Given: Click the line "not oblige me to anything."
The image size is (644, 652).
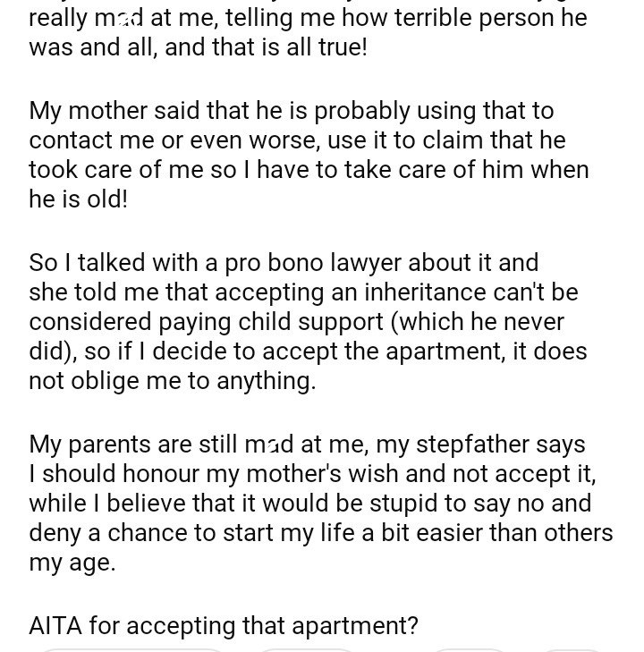Looking at the screenshot, I should (173, 382).
